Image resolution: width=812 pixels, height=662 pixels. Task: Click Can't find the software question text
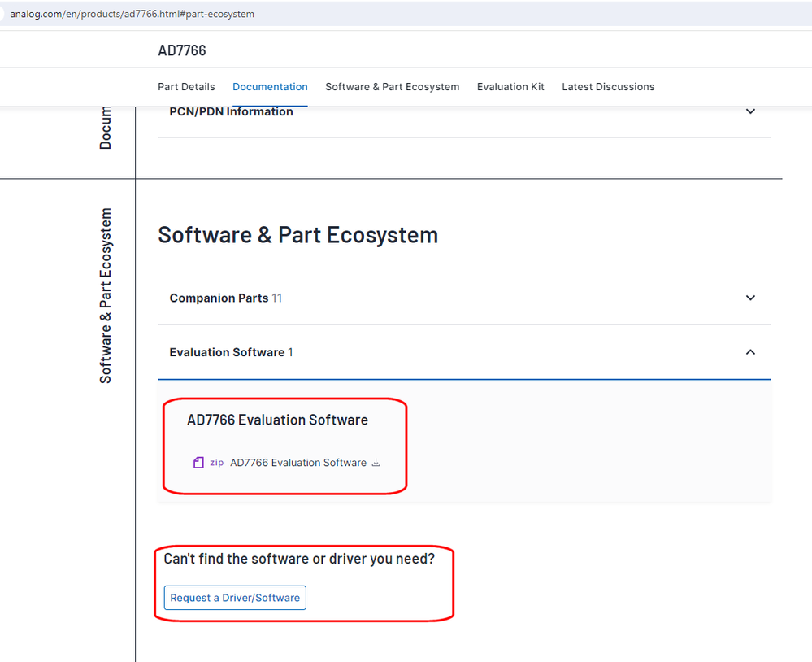pos(299,559)
